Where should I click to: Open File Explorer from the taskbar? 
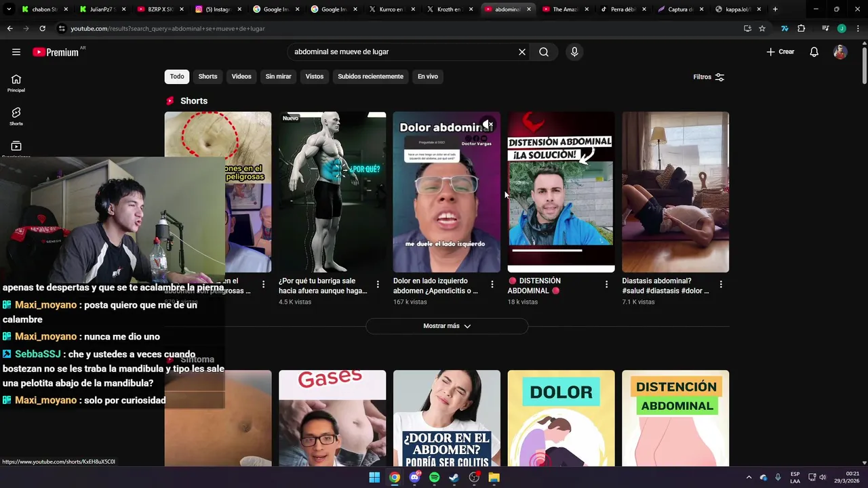pyautogui.click(x=494, y=477)
